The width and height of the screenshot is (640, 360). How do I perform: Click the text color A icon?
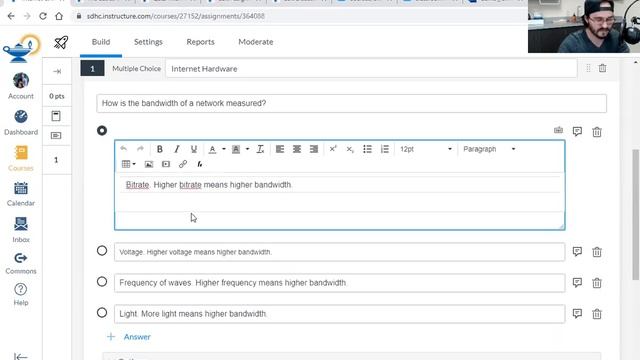(x=212, y=149)
